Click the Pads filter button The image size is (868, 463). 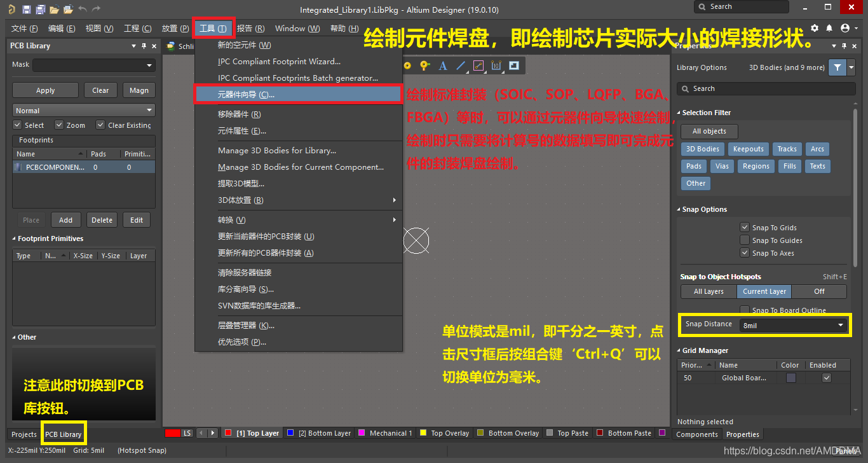click(x=694, y=166)
